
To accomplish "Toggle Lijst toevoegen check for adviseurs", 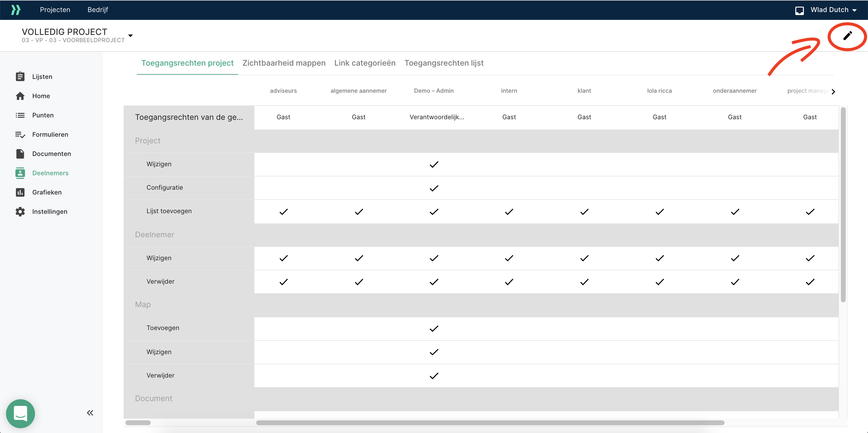I will (284, 212).
